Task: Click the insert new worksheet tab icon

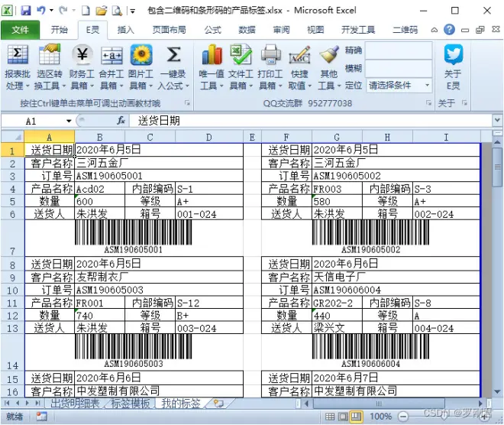Action: [219, 403]
